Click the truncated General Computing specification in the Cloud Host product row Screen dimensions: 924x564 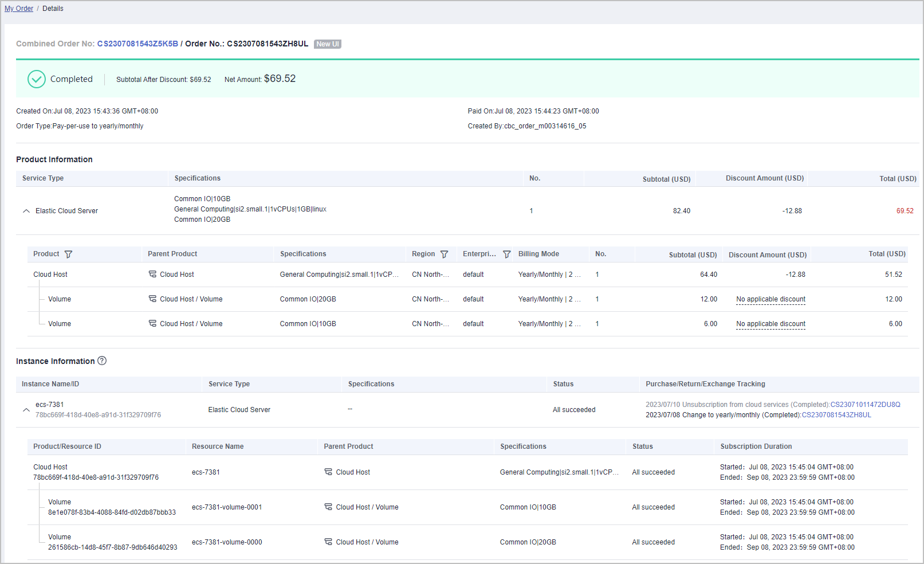[x=339, y=275]
